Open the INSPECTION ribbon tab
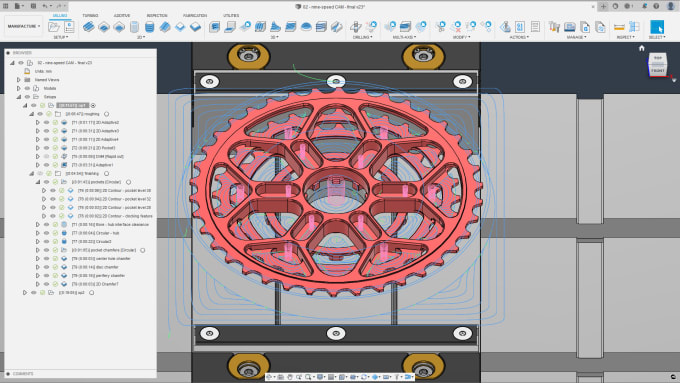 tap(157, 16)
